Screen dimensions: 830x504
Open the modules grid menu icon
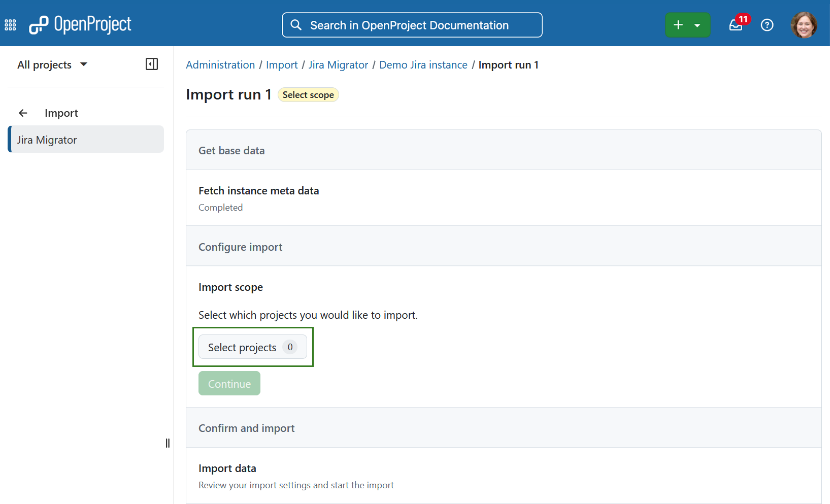coord(10,25)
